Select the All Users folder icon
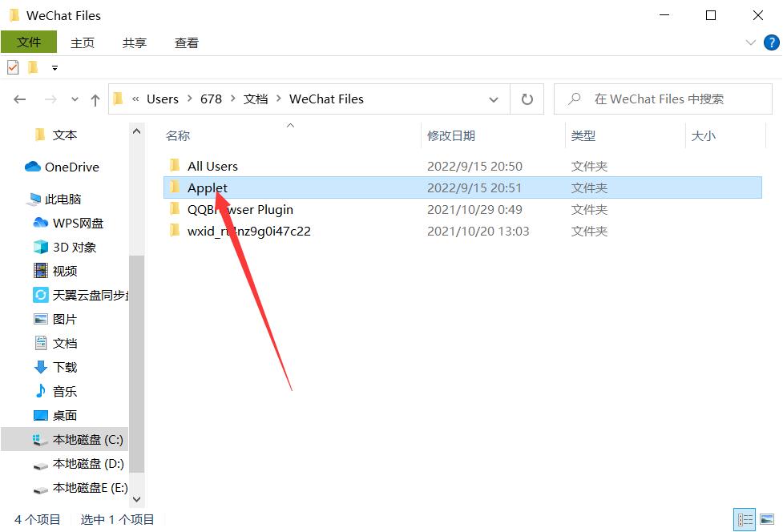783x532 pixels. point(175,165)
